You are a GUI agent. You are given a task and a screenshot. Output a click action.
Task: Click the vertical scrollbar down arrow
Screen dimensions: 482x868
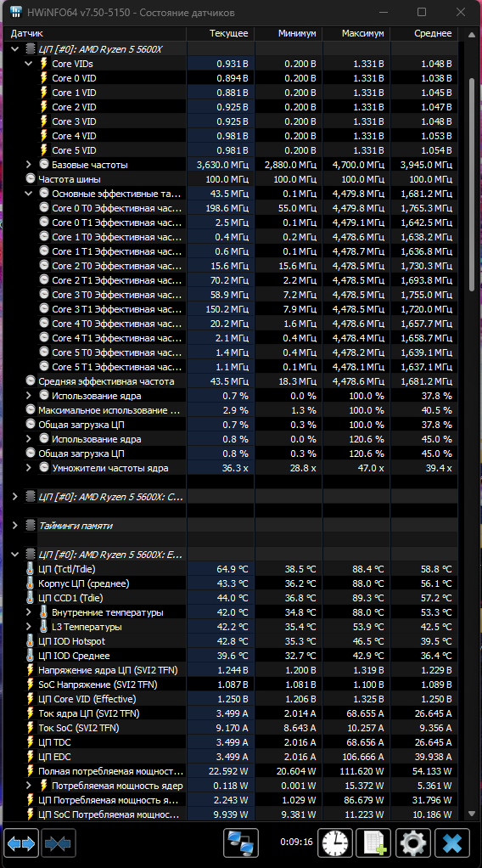[472, 813]
